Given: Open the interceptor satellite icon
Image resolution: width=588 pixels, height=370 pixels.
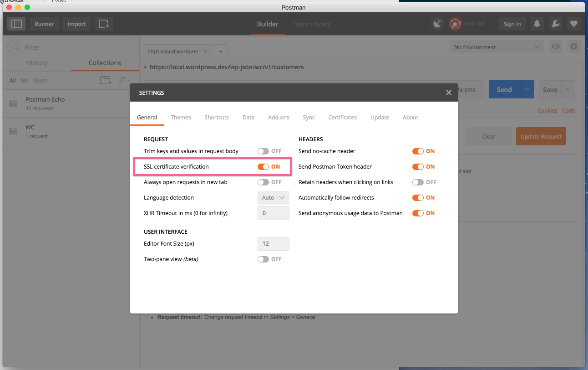Looking at the screenshot, I should coord(437,24).
